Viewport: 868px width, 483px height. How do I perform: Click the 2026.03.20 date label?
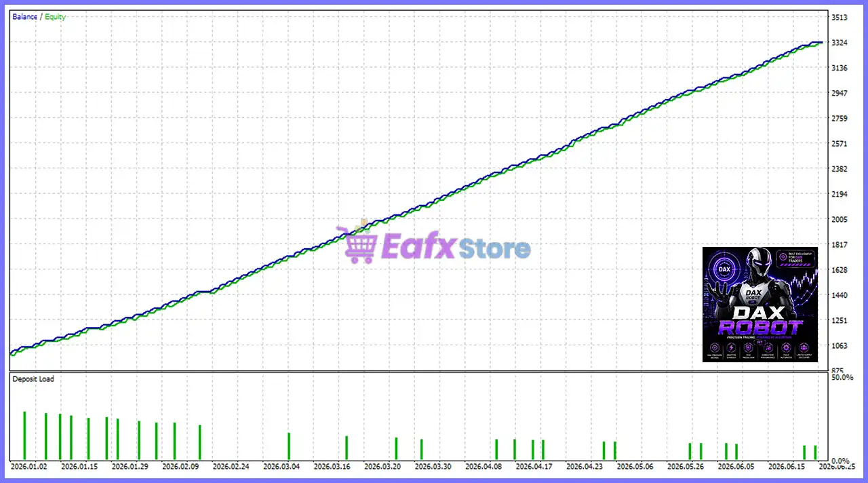(382, 467)
